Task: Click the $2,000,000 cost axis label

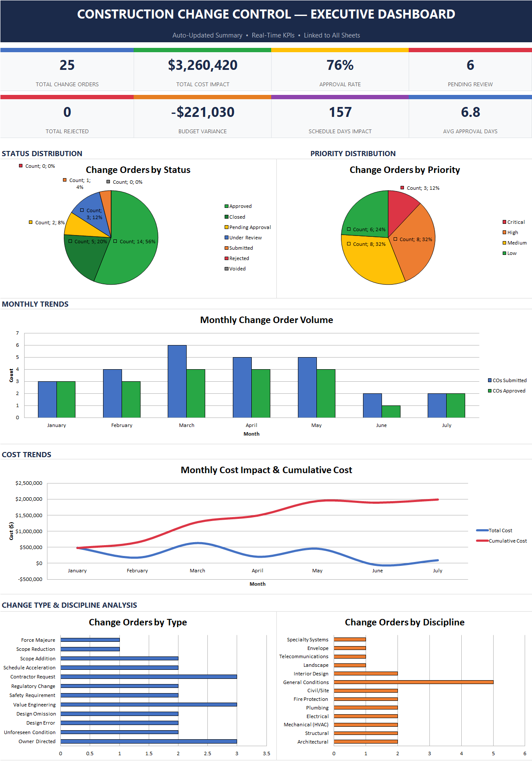Action: click(x=29, y=499)
